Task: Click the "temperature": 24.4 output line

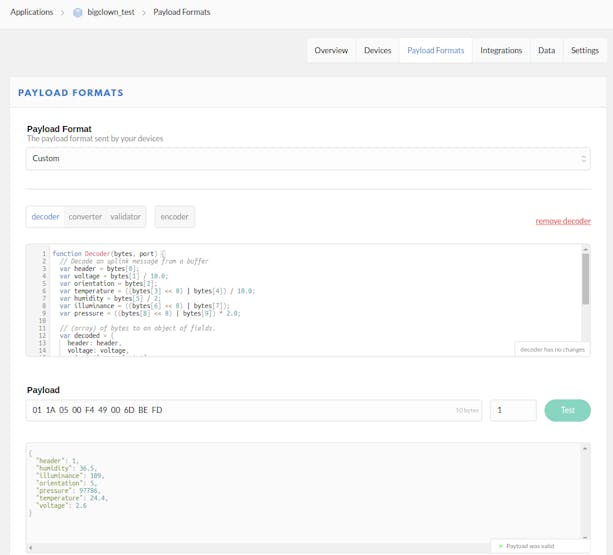Action: coord(72,498)
